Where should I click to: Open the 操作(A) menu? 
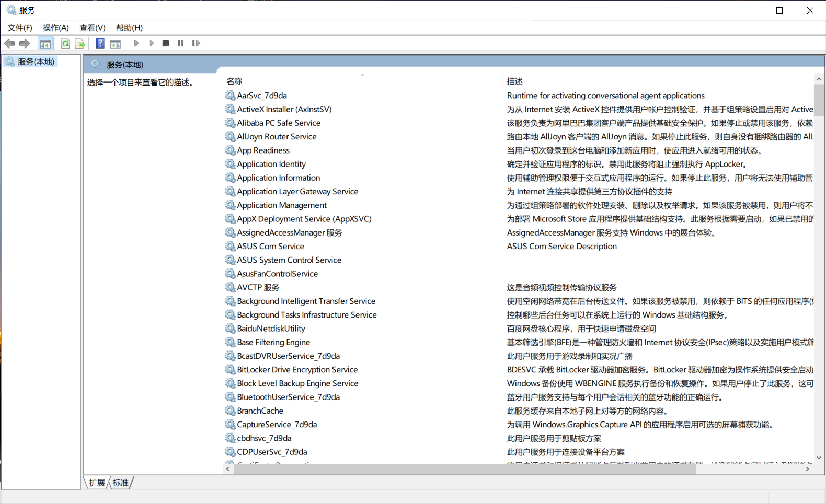pyautogui.click(x=56, y=28)
